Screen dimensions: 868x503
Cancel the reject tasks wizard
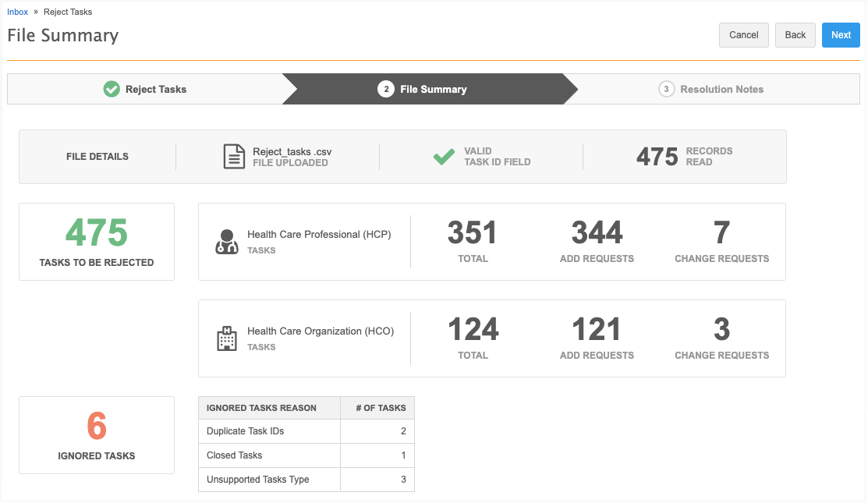coord(743,35)
